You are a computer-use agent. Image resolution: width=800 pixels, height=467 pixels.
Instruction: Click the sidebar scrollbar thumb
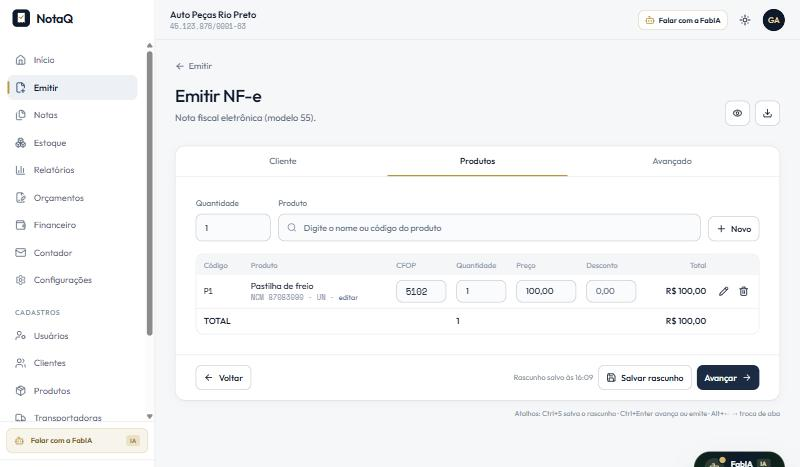[149, 193]
